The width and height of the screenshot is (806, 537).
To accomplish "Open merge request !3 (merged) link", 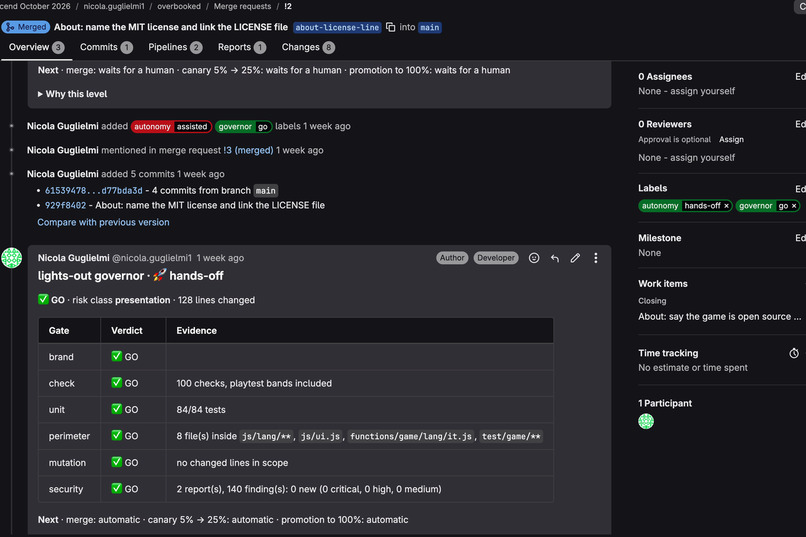I will click(248, 151).
